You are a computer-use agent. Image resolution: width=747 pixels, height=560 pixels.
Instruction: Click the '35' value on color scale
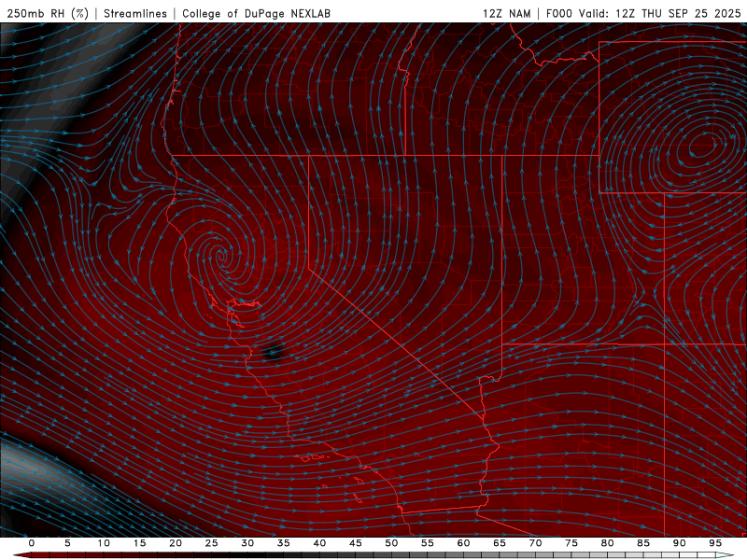click(284, 543)
